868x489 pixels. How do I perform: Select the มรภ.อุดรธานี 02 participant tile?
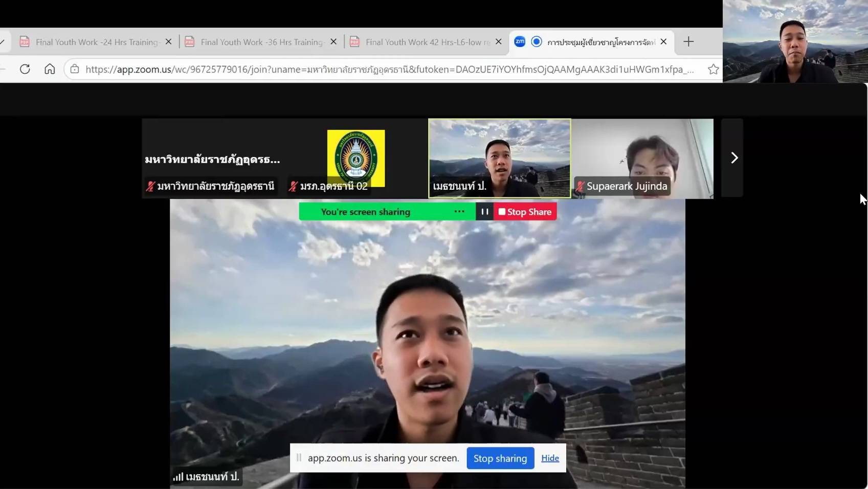[x=356, y=159]
